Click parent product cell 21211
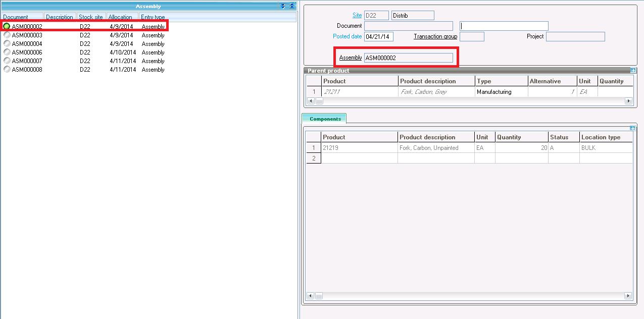This screenshot has height=319, width=644. point(360,92)
